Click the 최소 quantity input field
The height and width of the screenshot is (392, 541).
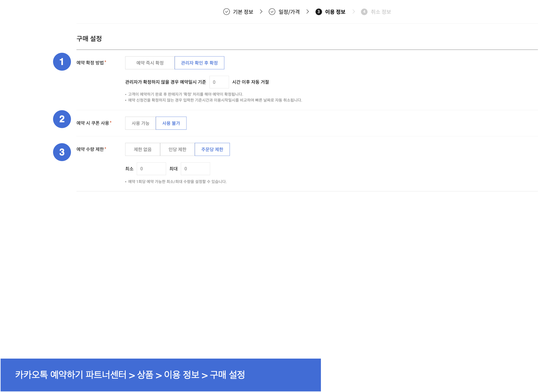(x=151, y=169)
